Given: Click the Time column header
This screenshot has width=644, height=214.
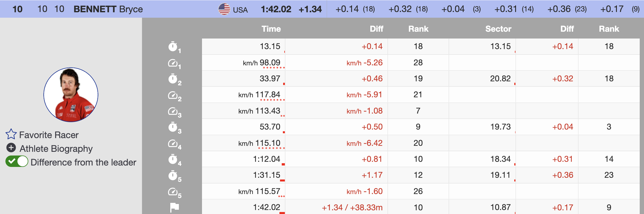Looking at the screenshot, I should coord(271,29).
